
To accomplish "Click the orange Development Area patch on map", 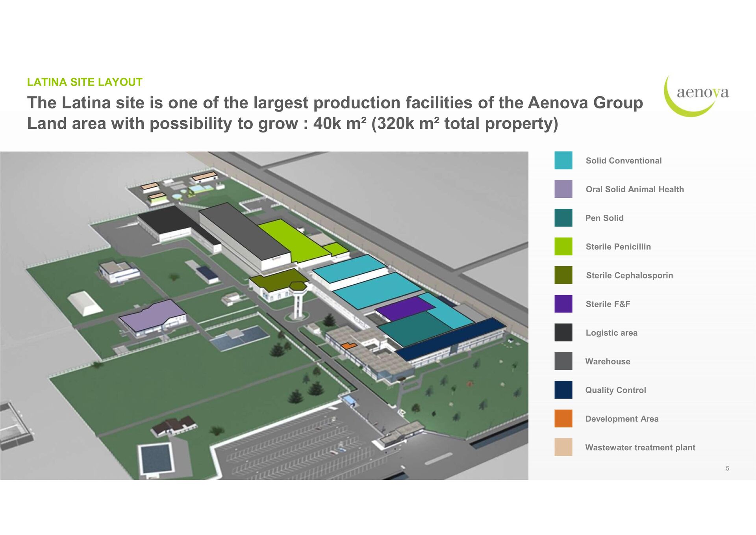I will click(x=348, y=346).
